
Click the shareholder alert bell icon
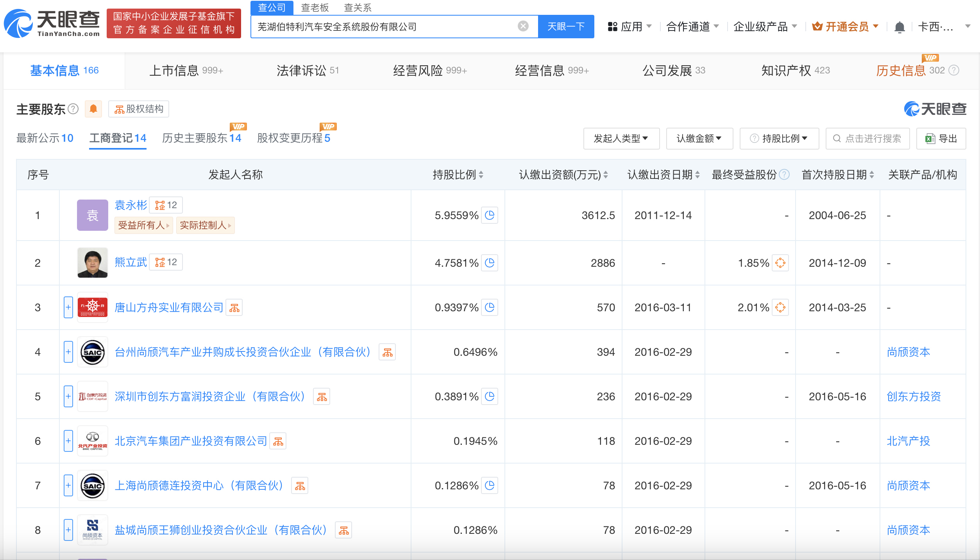(x=93, y=109)
